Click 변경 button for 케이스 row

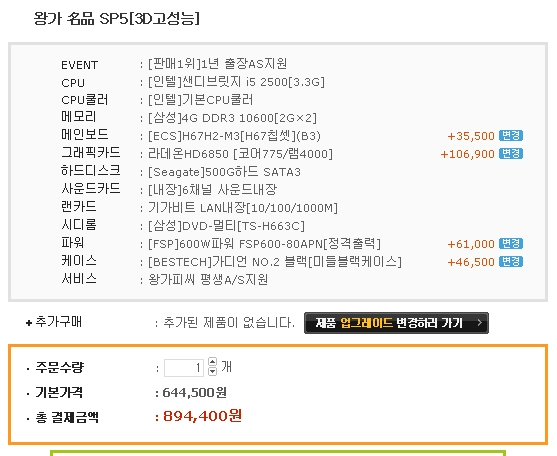(510, 262)
